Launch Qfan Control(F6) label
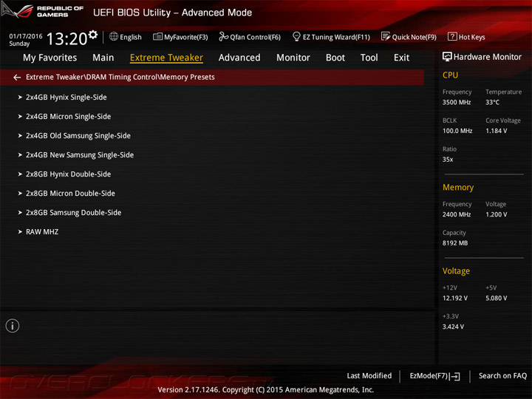Viewport: 532px width, 399px height. pos(256,37)
